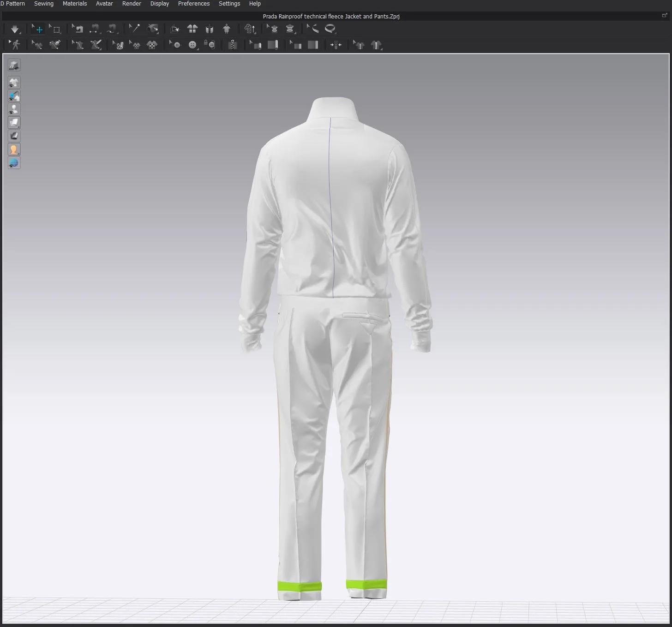Select the Select/Move tool with blue cross
672x627 pixels.
(x=37, y=29)
